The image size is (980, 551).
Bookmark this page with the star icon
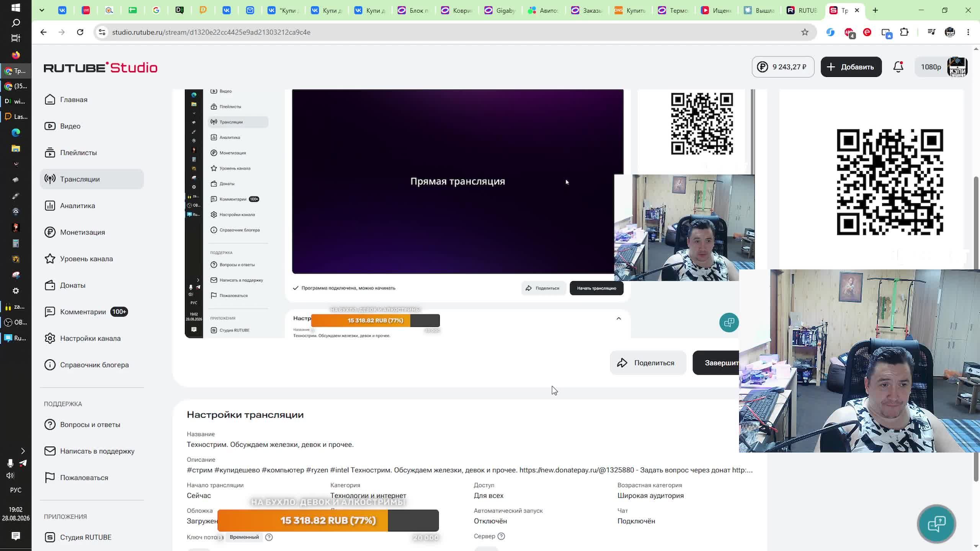[x=805, y=32]
